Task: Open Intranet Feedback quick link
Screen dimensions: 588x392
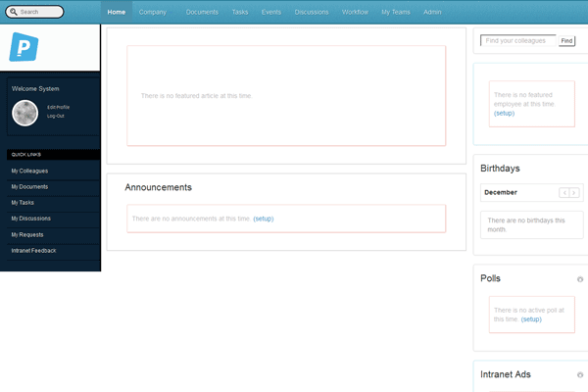Action: coord(33,251)
